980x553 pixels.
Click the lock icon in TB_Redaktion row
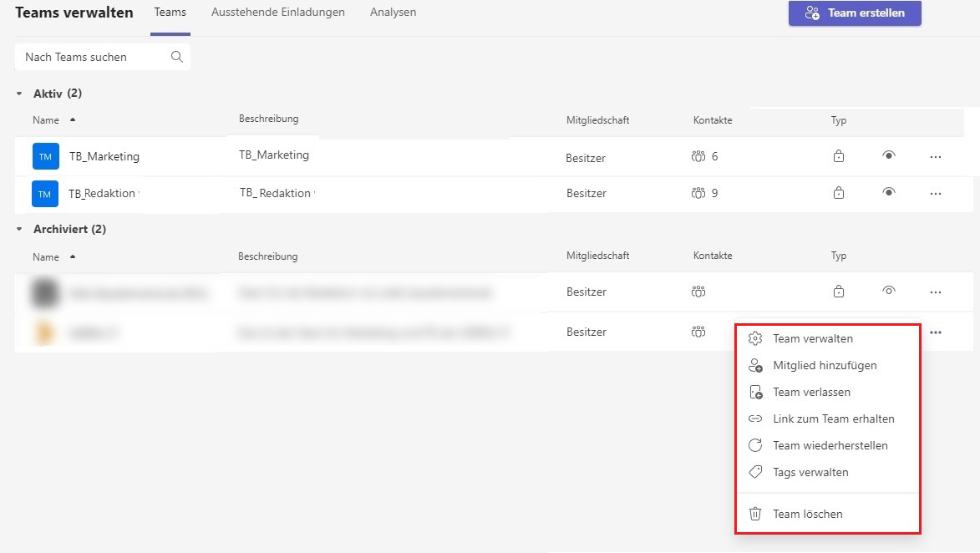coord(838,193)
